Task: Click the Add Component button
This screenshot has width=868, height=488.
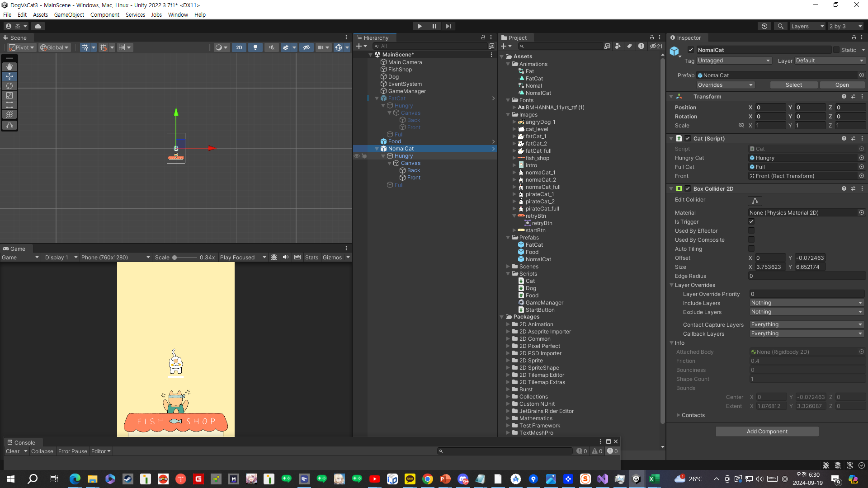Action: [x=767, y=432]
